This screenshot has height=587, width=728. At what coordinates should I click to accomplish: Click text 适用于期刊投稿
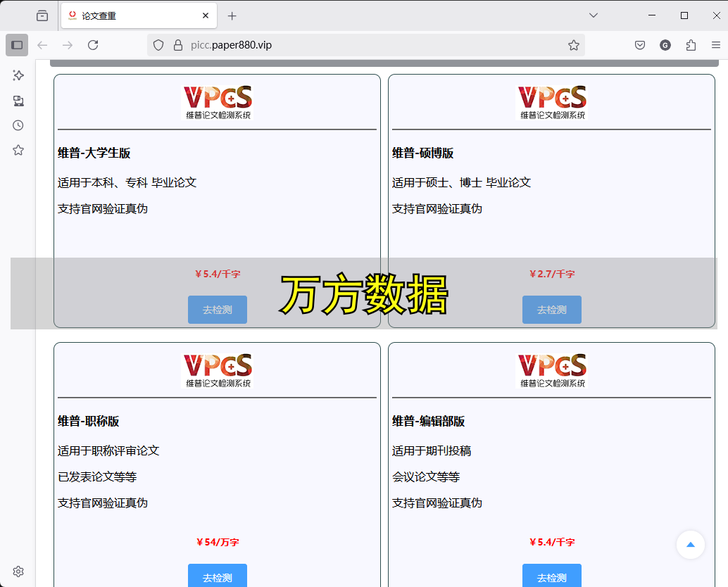tap(432, 451)
